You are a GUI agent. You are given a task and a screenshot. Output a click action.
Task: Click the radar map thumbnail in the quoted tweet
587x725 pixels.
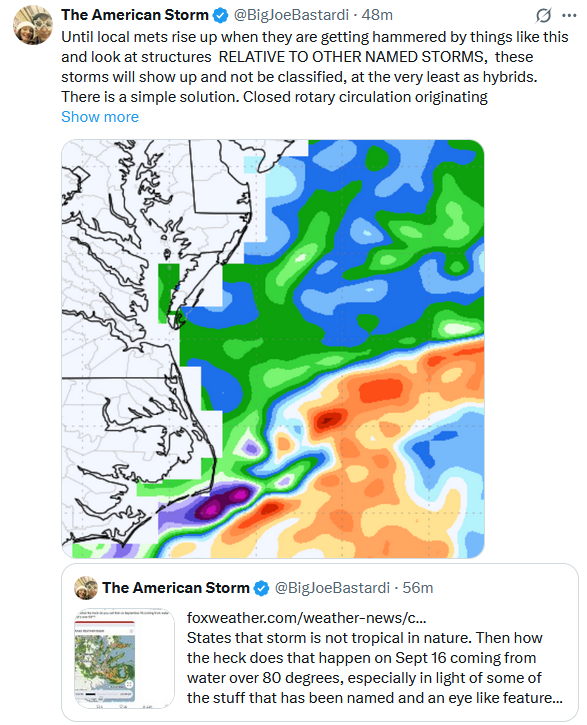click(124, 658)
